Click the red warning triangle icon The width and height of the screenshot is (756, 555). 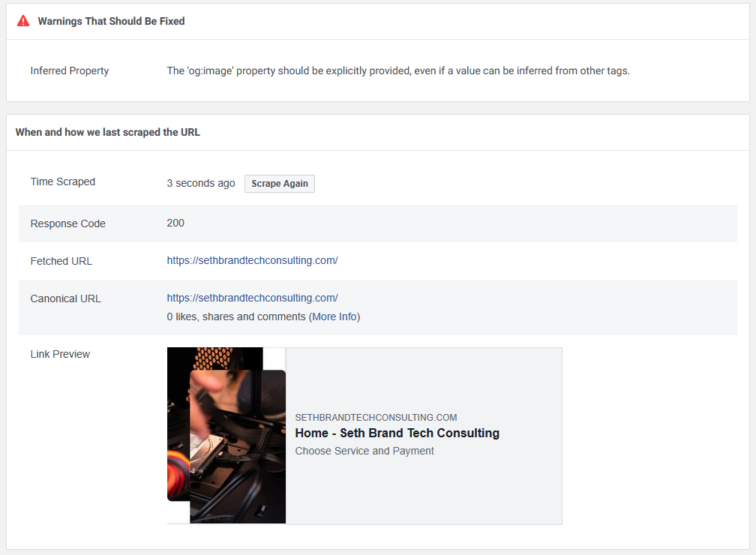(23, 21)
